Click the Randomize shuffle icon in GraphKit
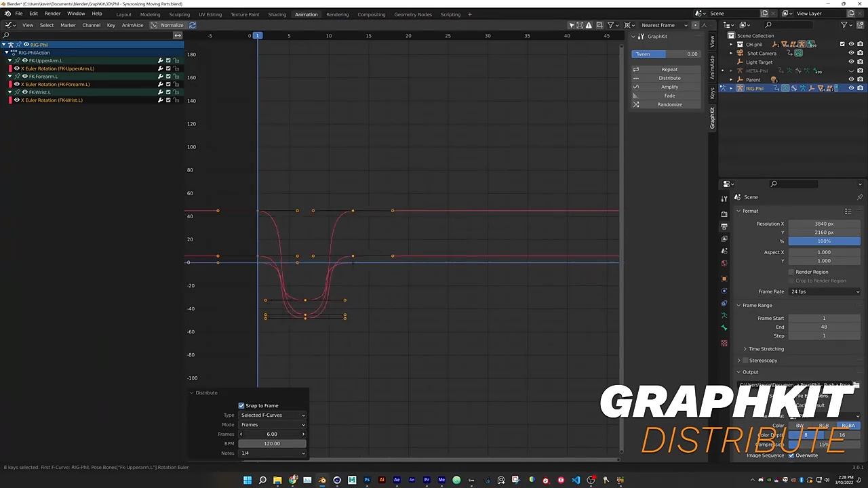 (x=636, y=104)
